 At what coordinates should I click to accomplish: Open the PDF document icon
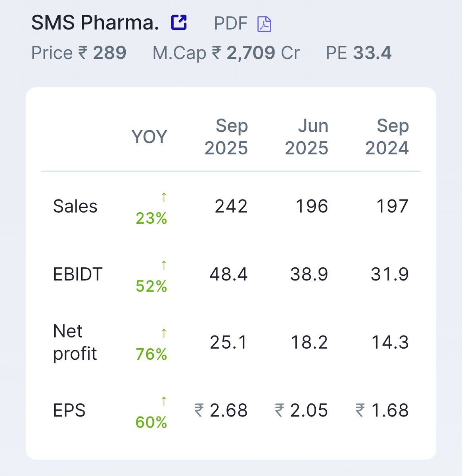point(264,24)
